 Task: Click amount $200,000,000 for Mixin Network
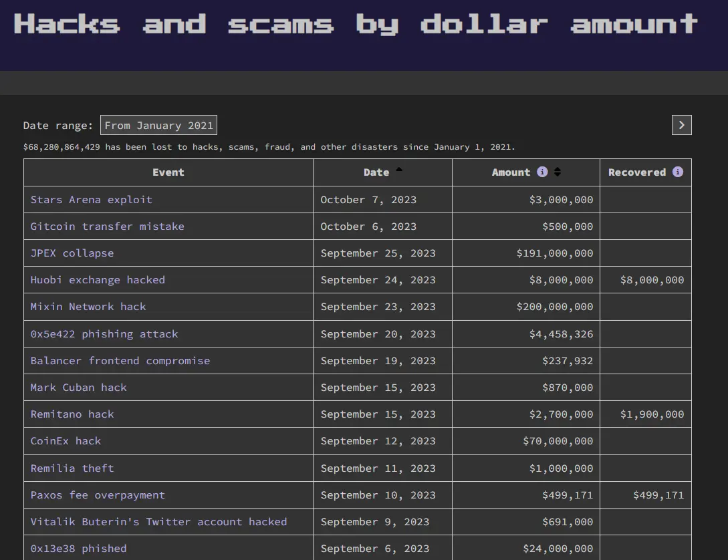pyautogui.click(x=554, y=307)
